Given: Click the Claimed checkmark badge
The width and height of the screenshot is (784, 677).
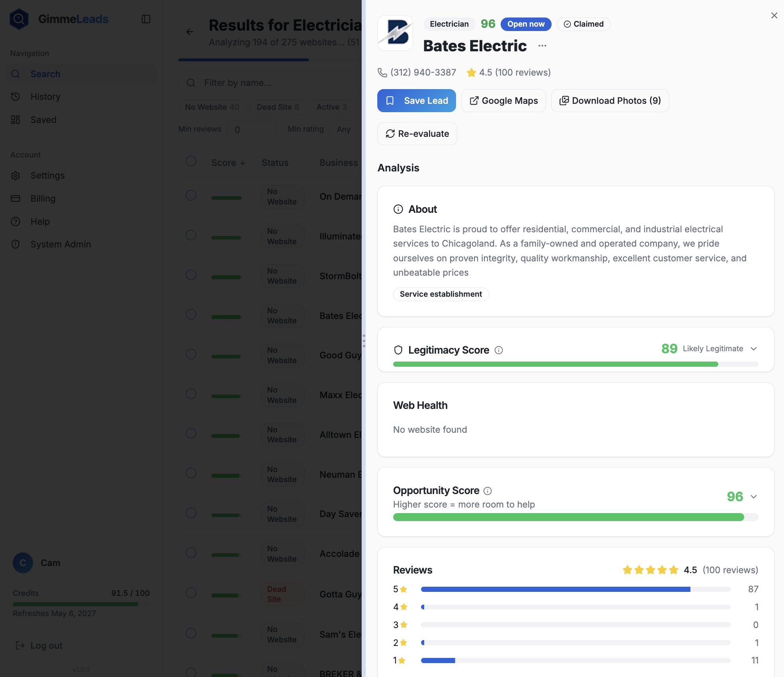Looking at the screenshot, I should [x=583, y=24].
